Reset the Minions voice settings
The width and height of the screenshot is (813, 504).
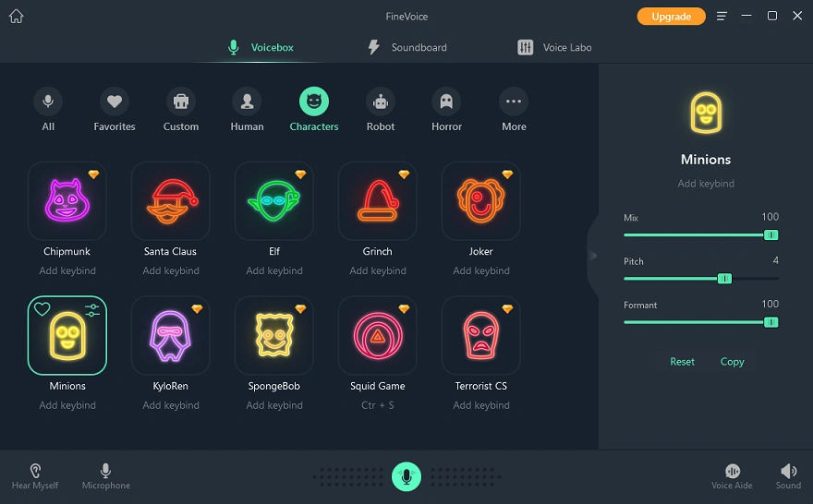tap(682, 362)
